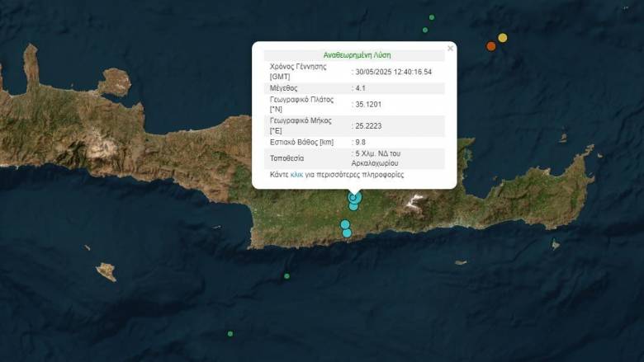Open the 'κλικ' more information link
This screenshot has width=644, height=362.
(x=297, y=175)
